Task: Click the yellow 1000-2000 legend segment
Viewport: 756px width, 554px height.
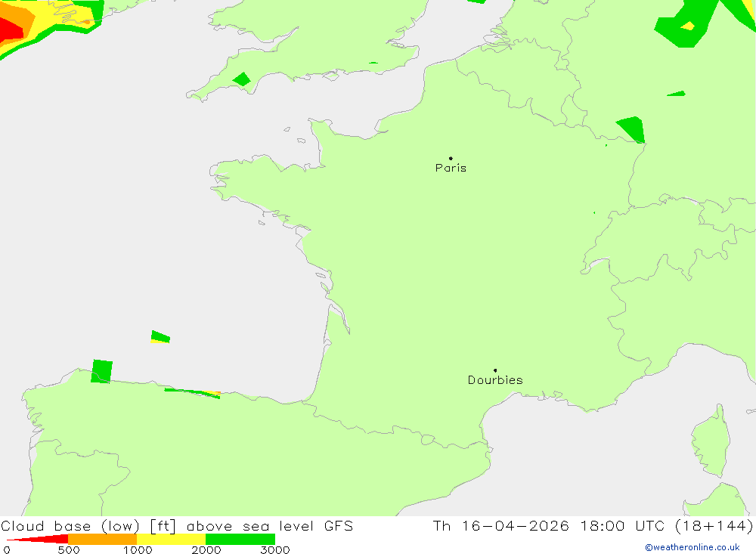Action: 171,539
